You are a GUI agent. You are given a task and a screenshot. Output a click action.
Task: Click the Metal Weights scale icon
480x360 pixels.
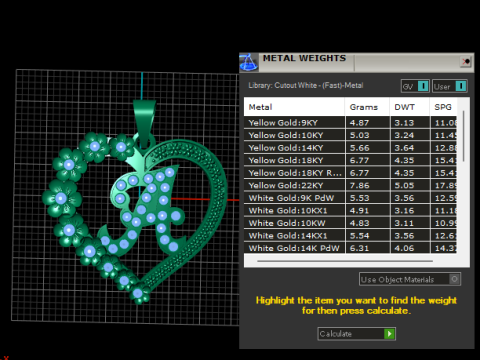(249, 62)
